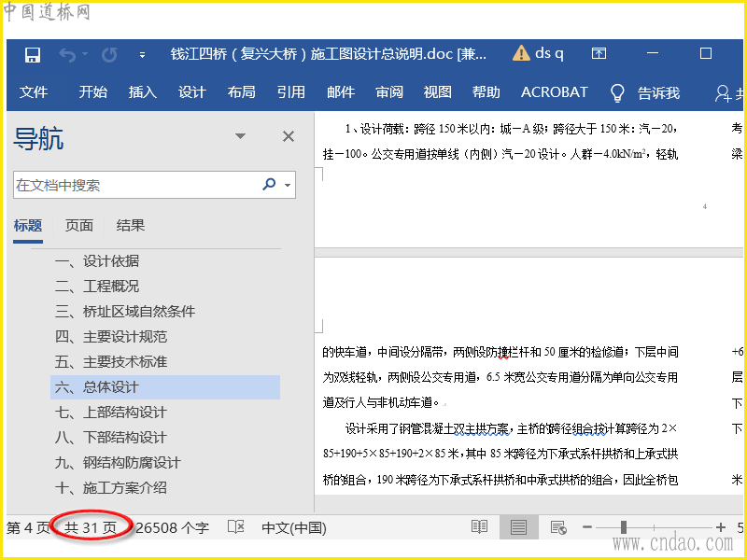Switch to the 视图 ribbon tab
This screenshot has height=560, width=747.
coord(437,91)
